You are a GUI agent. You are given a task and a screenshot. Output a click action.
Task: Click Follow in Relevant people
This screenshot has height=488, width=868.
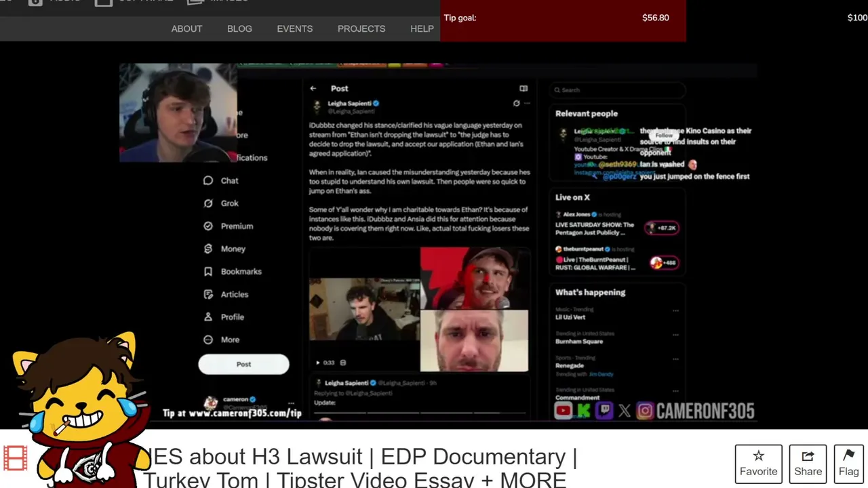click(x=664, y=136)
